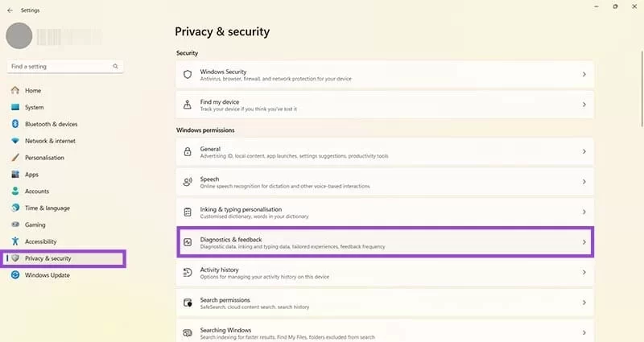
Task: Click the Activity history icon
Action: (x=188, y=273)
